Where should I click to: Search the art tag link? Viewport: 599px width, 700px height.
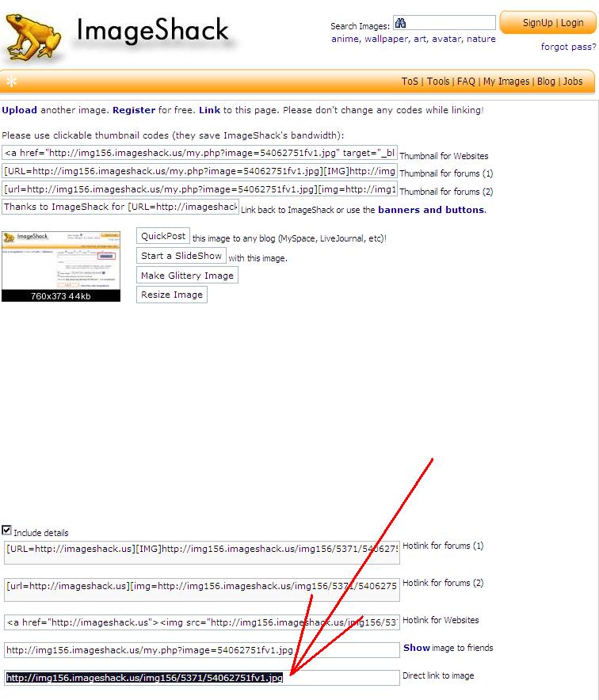tap(420, 39)
